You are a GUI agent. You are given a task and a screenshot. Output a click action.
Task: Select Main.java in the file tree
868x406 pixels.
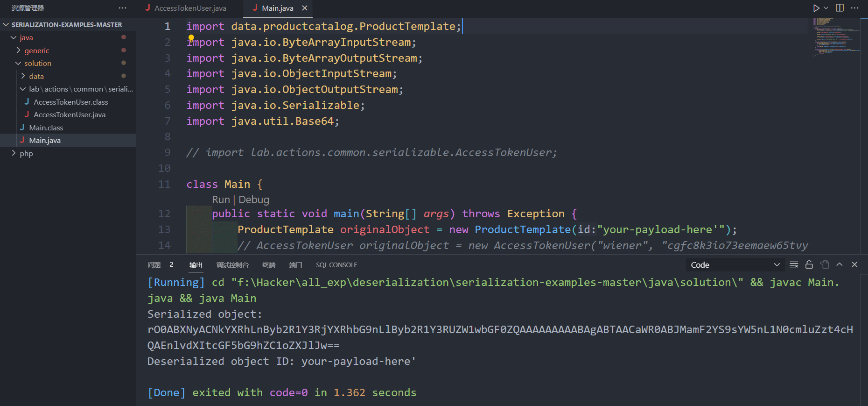[68, 140]
